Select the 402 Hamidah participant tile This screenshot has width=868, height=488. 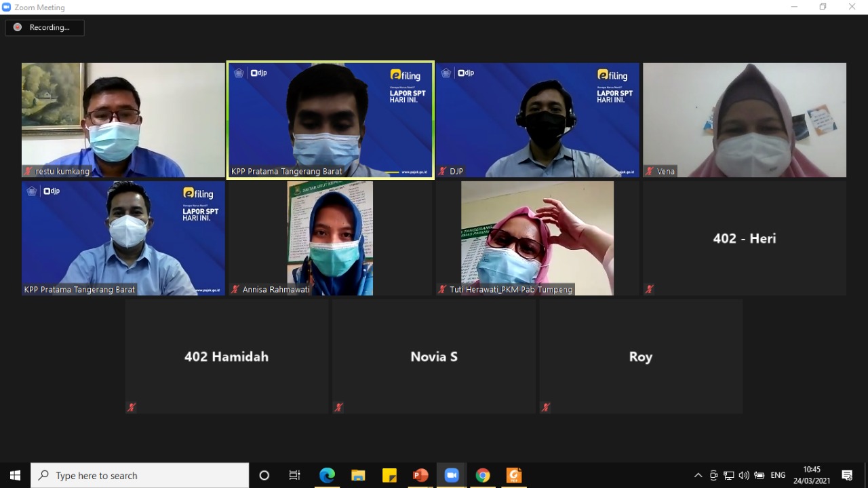pyautogui.click(x=226, y=356)
